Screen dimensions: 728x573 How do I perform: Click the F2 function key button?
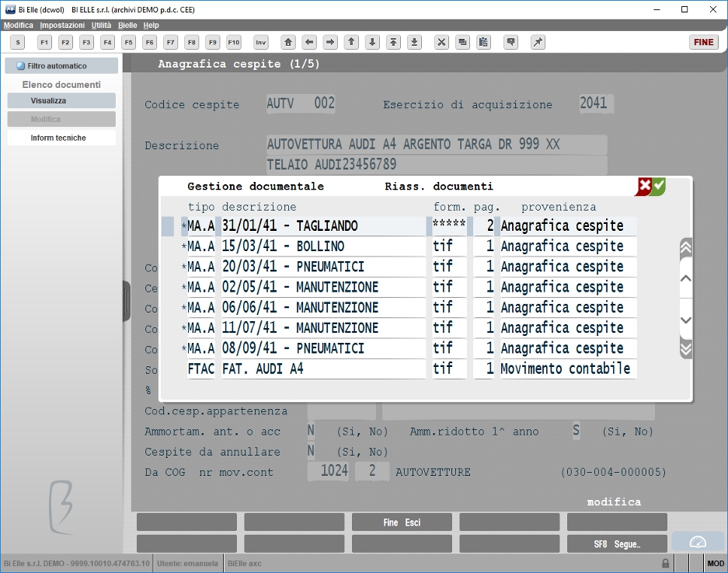coord(65,42)
